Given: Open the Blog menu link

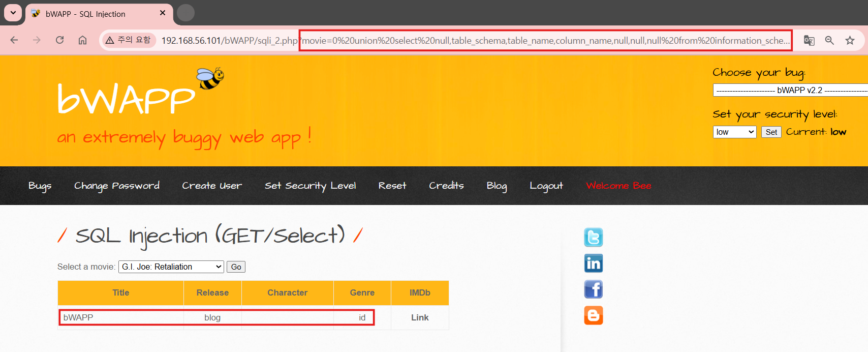Looking at the screenshot, I should coord(497,186).
